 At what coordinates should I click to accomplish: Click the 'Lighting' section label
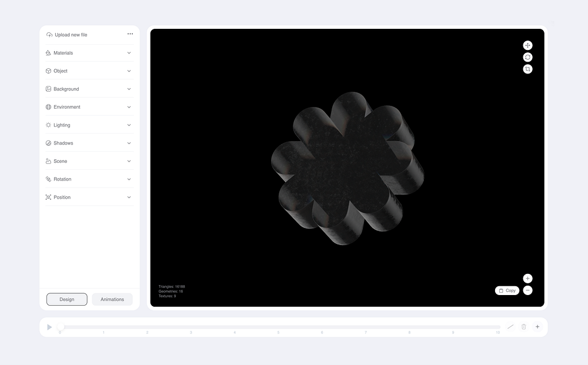(x=62, y=125)
